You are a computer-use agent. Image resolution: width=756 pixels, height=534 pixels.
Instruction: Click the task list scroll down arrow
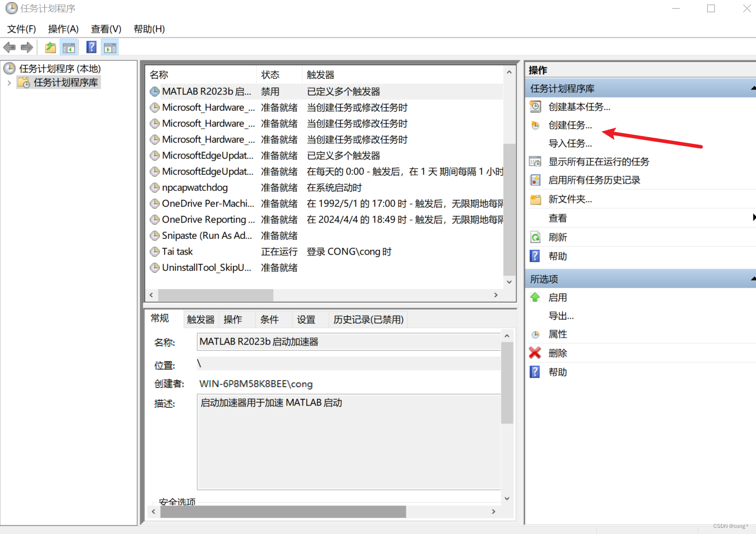pos(509,282)
